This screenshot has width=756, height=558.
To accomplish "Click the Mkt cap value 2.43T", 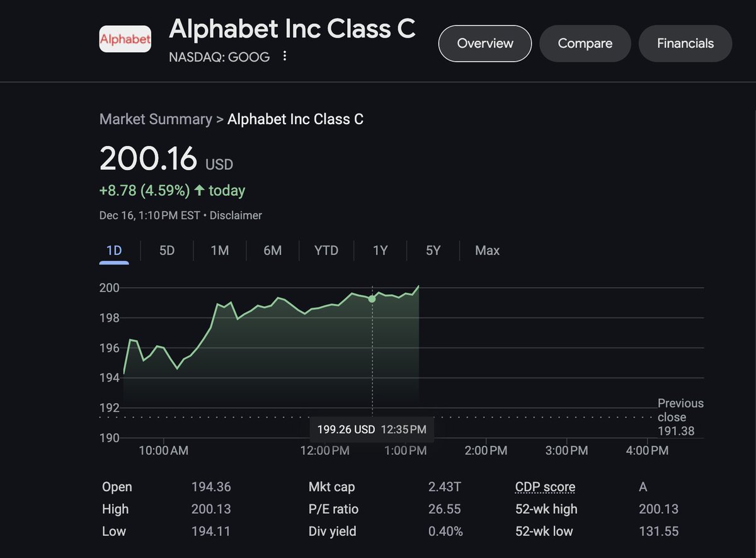I will 445,487.
